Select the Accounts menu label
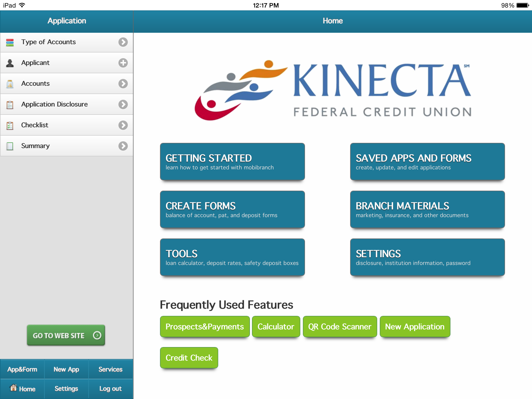This screenshot has width=532, height=399. 35,84
